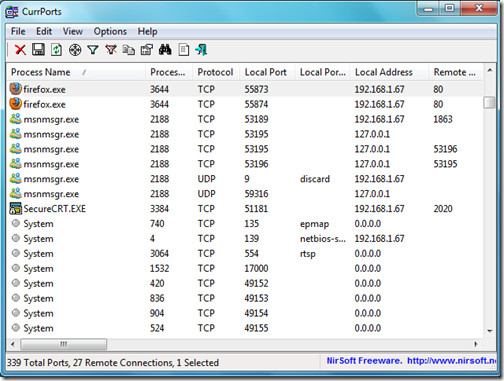Click the Exit door toolbar icon

(x=201, y=50)
